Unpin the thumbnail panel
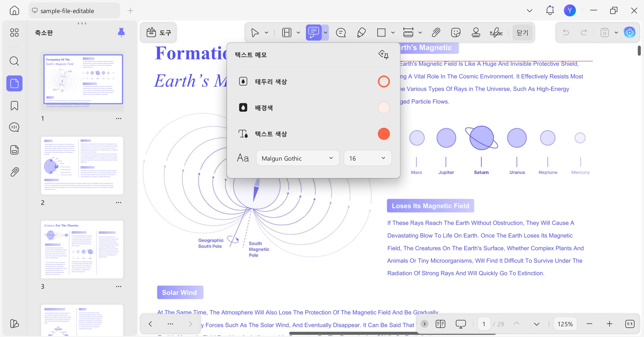This screenshot has height=337, width=644. [x=121, y=33]
